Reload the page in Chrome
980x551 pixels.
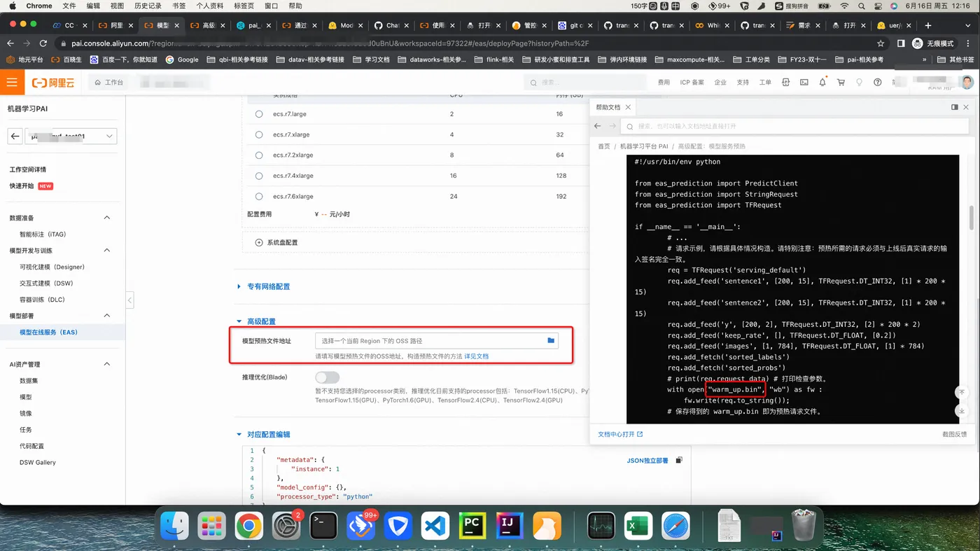[43, 43]
